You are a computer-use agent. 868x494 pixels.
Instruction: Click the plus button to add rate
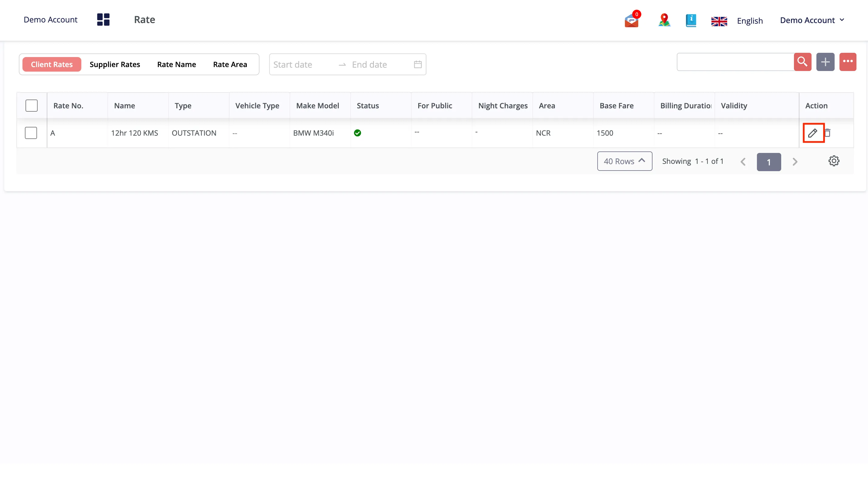(825, 62)
